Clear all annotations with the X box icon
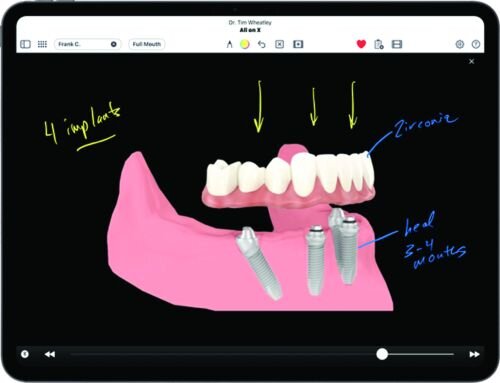Screen dimensions: 500x383 [280, 44]
